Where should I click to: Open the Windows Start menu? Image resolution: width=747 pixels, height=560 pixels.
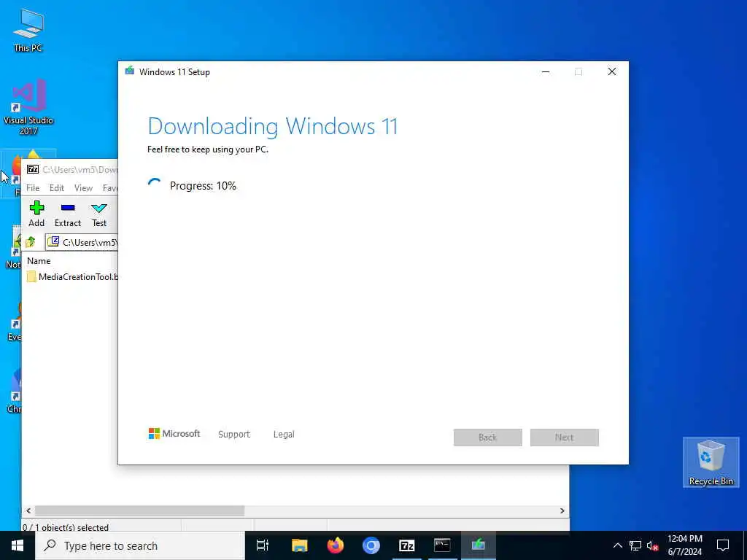pos(18,545)
